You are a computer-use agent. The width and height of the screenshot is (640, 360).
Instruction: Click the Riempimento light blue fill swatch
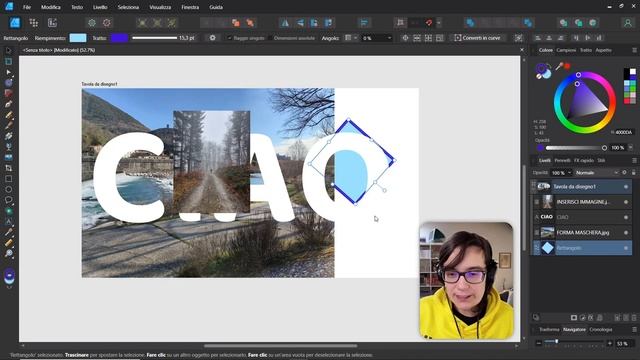78,38
